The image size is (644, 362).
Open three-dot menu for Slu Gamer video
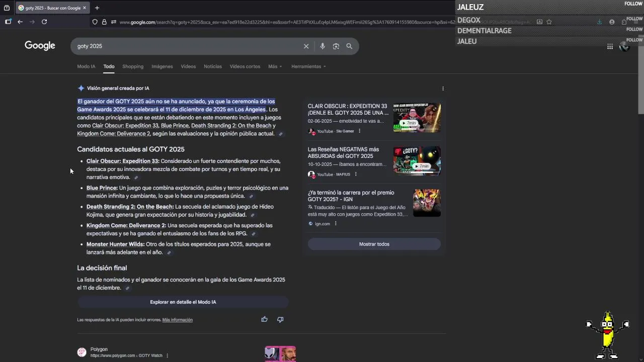(x=359, y=131)
